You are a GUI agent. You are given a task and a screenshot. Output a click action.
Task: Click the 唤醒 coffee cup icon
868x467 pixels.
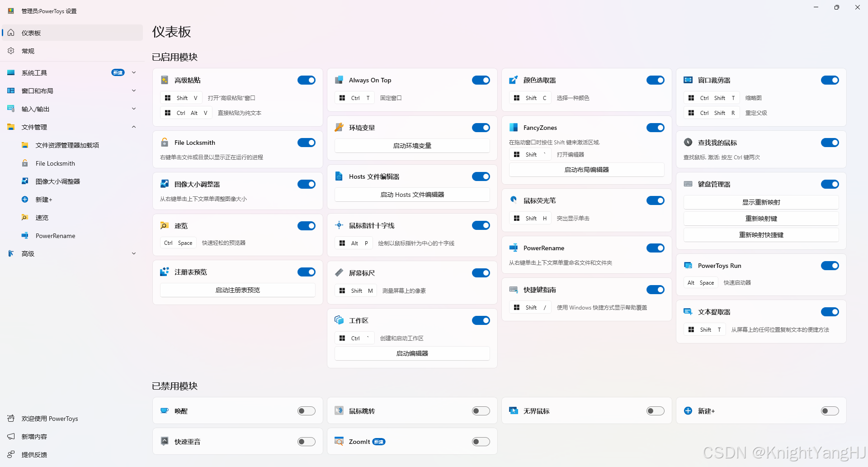tap(165, 411)
